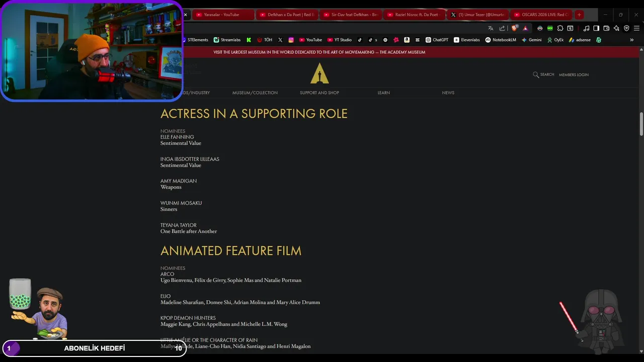Image resolution: width=644 pixels, height=362 pixels.
Task: Open the LEARN nav menu
Action: (x=384, y=93)
